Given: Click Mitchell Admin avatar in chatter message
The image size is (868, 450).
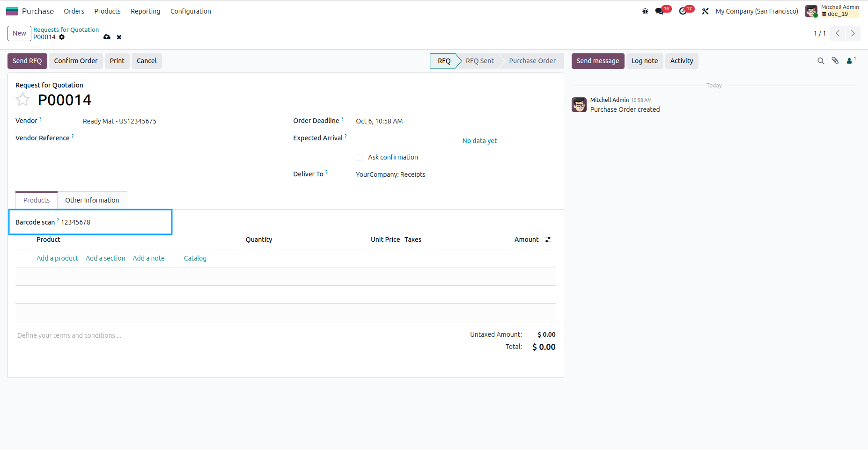Looking at the screenshot, I should click(x=579, y=105).
